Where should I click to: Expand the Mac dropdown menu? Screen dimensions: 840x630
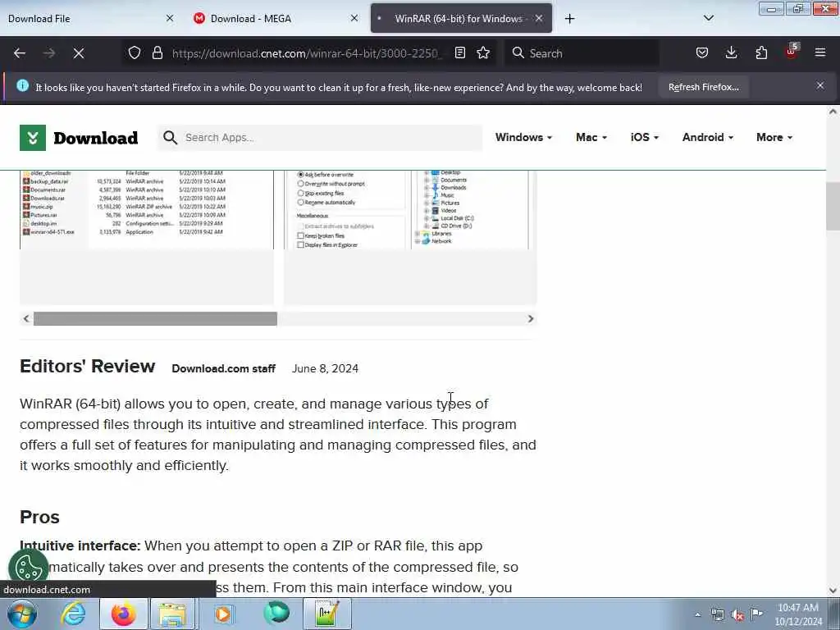pyautogui.click(x=591, y=137)
